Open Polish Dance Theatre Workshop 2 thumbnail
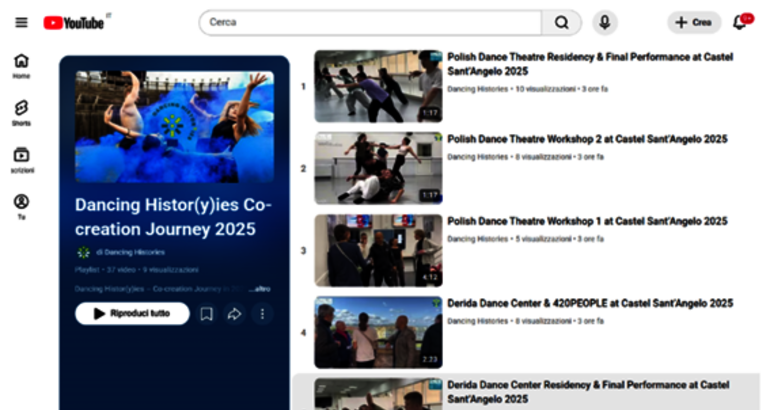 pyautogui.click(x=378, y=168)
